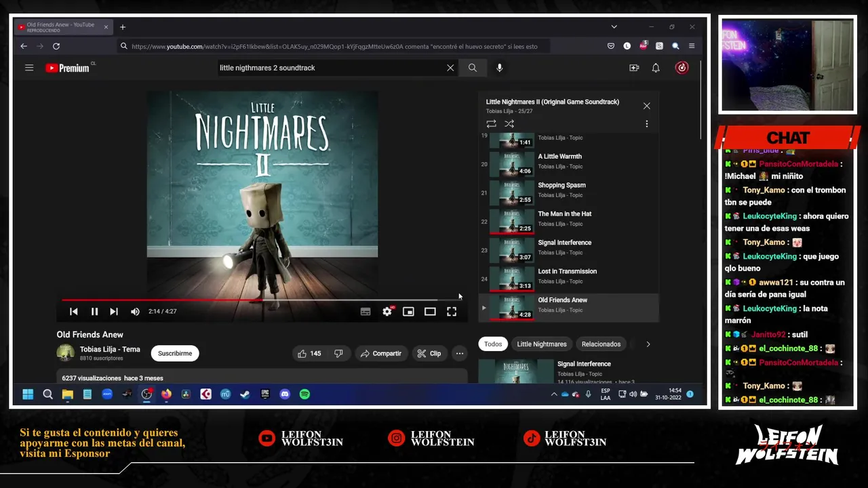The height and width of the screenshot is (488, 868).
Task: Open a new browser tab
Action: click(123, 27)
